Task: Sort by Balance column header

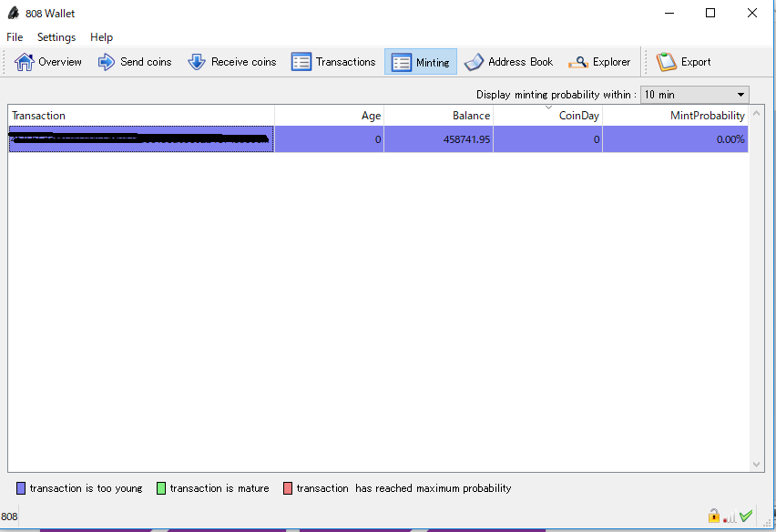Action: (438, 116)
